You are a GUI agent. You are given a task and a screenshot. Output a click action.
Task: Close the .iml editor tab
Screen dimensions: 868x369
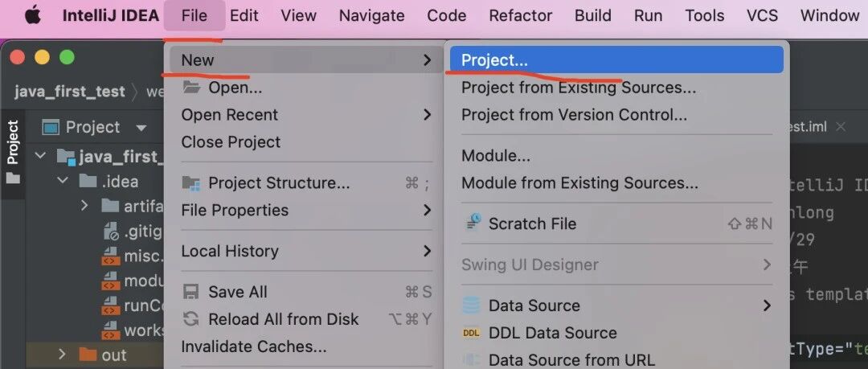pos(841,127)
